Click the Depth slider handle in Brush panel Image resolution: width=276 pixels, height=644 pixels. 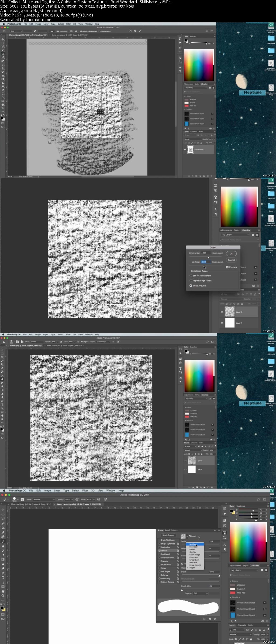pyautogui.click(x=219, y=576)
